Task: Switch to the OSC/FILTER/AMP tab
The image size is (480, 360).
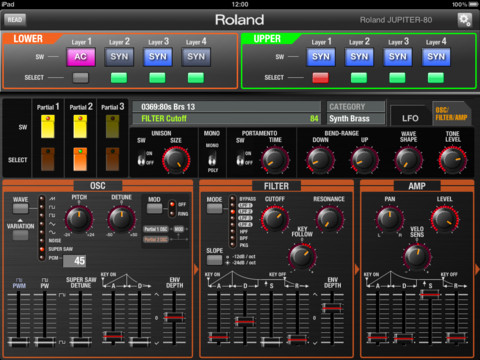Action: tap(451, 114)
